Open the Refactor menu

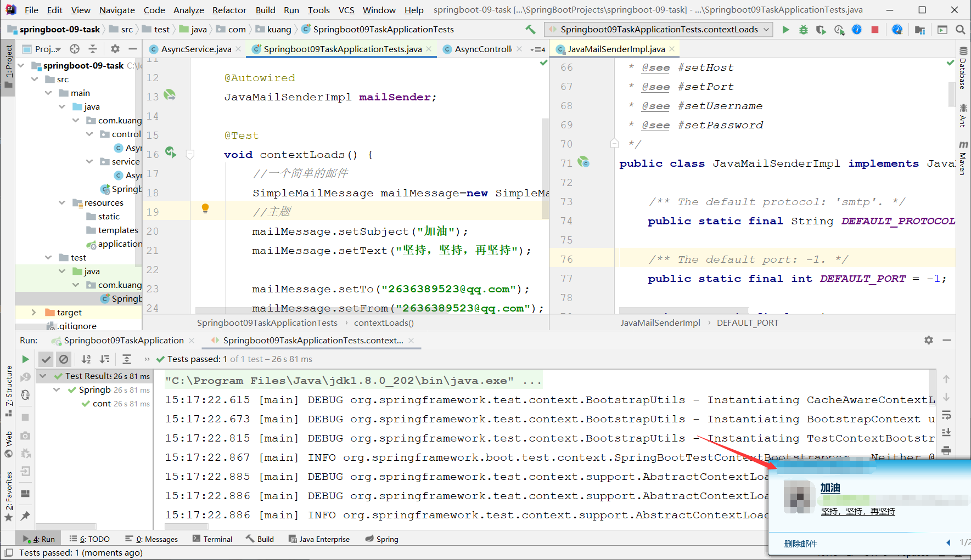[x=229, y=10]
